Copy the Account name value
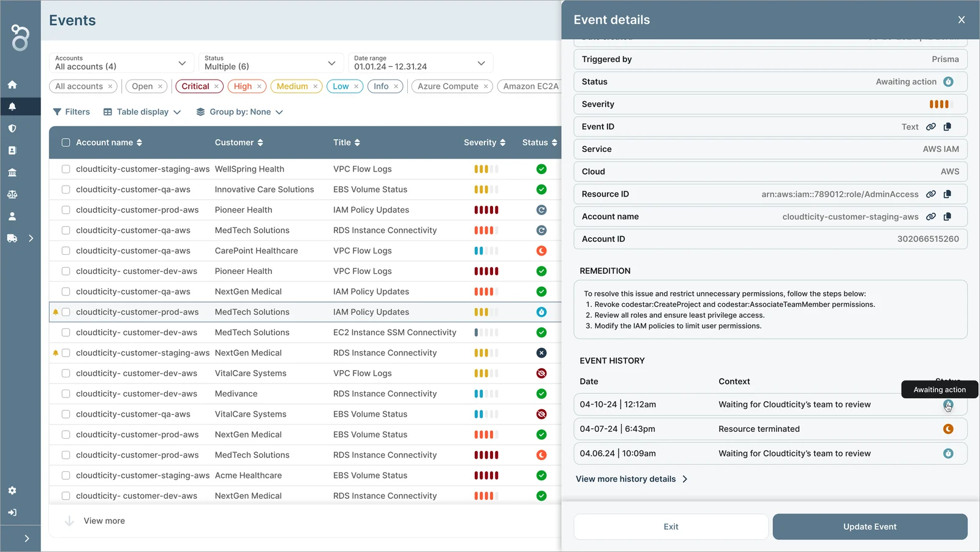The width and height of the screenshot is (980, 552). [x=948, y=216]
